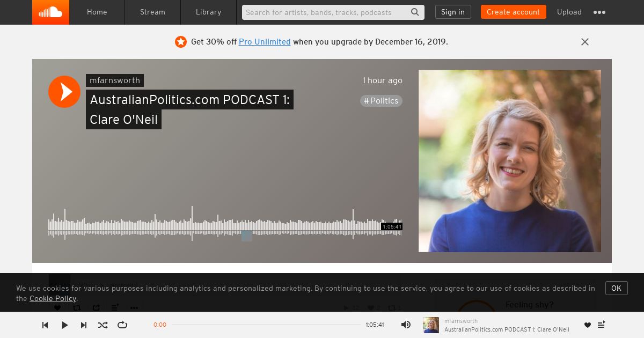
Task: Seek within the track waveform
Action: (x=225, y=223)
